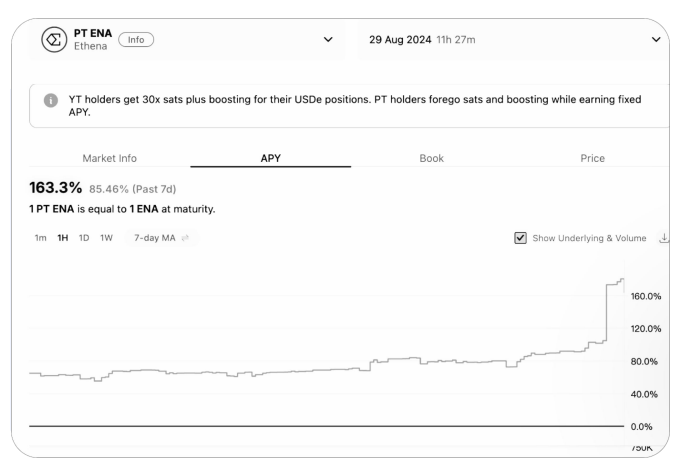Switch to the Book tab
684x469 pixels.
coord(431,158)
